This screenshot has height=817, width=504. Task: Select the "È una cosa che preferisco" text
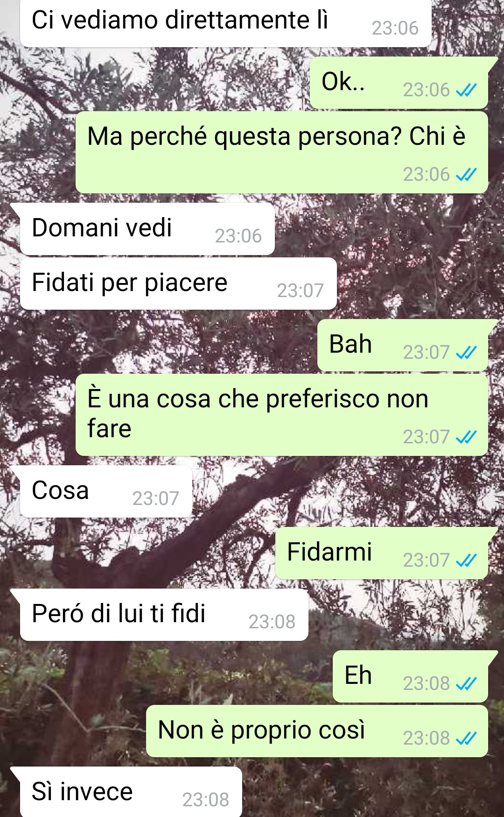click(x=234, y=399)
